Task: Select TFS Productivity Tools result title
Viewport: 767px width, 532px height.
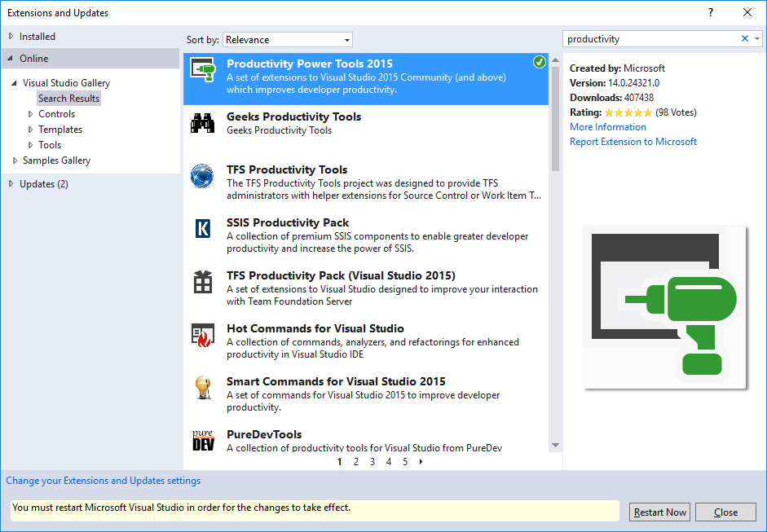Action: click(287, 169)
